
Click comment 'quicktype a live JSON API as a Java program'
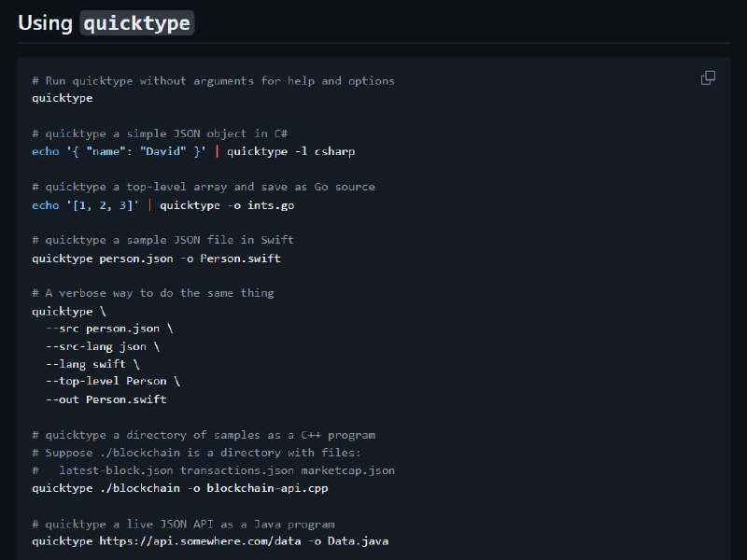(x=183, y=525)
